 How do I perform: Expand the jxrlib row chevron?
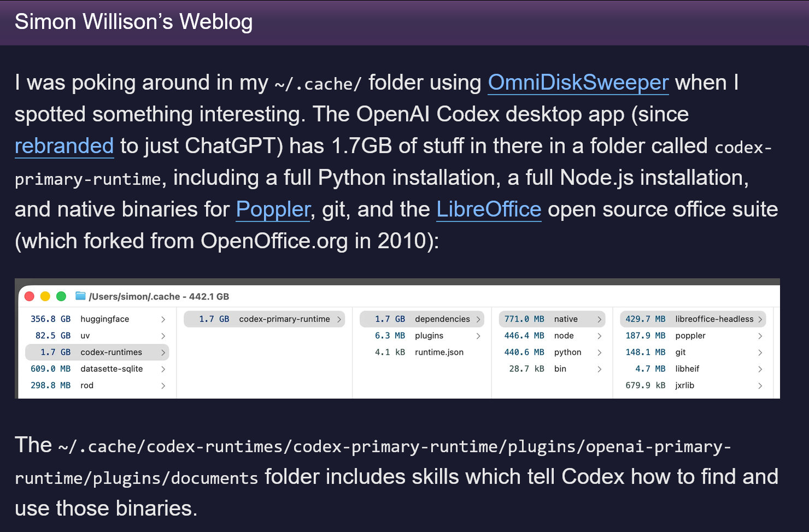click(x=760, y=385)
